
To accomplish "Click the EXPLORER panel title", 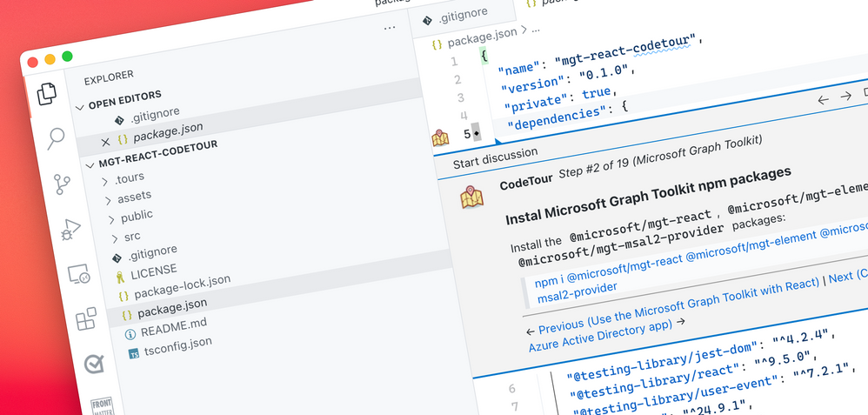I will [x=109, y=78].
